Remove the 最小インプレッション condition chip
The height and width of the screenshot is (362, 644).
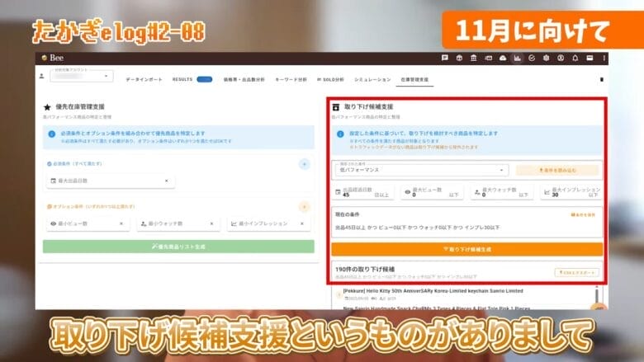[x=302, y=223]
